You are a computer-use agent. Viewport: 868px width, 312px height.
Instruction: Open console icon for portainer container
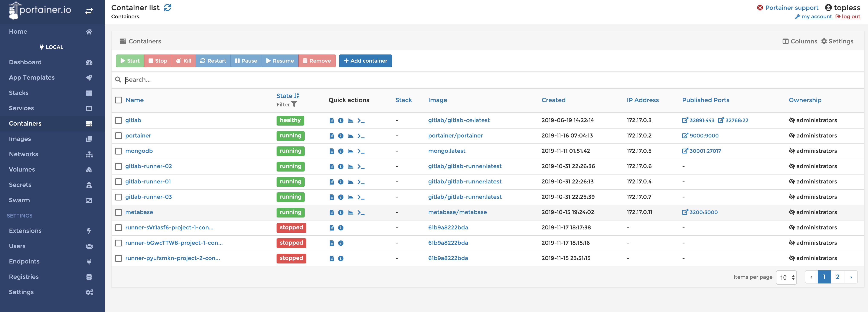pyautogui.click(x=361, y=136)
